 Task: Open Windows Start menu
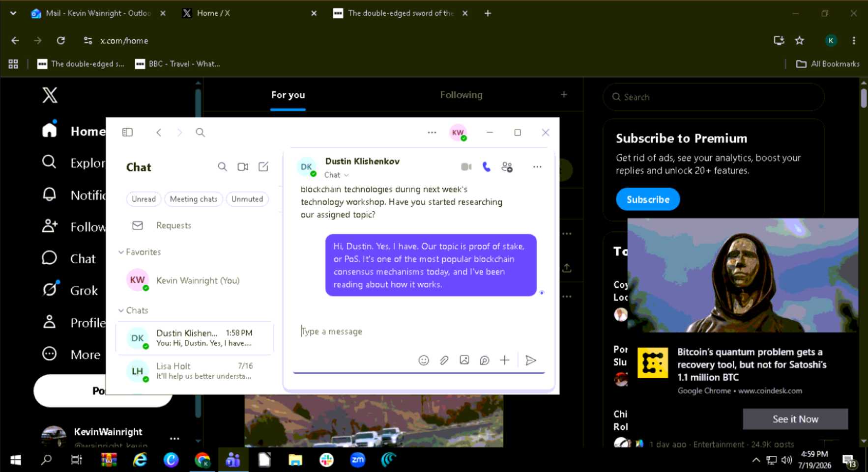(x=16, y=460)
